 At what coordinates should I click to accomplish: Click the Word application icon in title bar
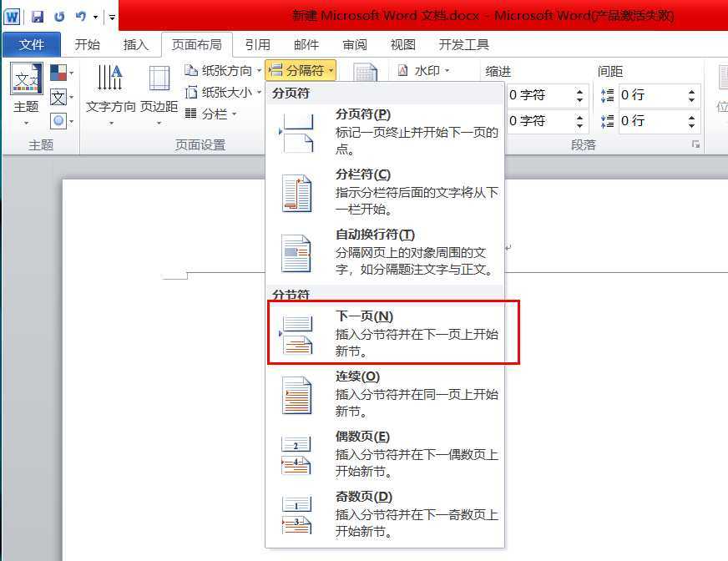pyautogui.click(x=11, y=18)
